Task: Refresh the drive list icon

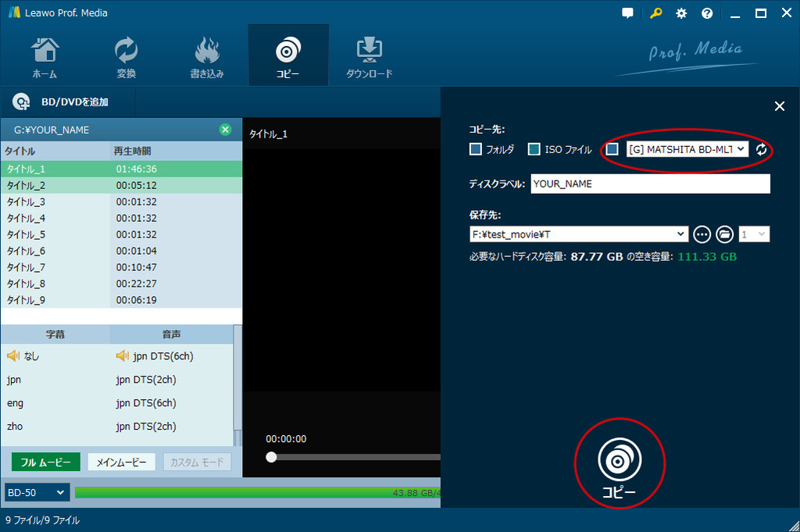Action: coord(761,149)
